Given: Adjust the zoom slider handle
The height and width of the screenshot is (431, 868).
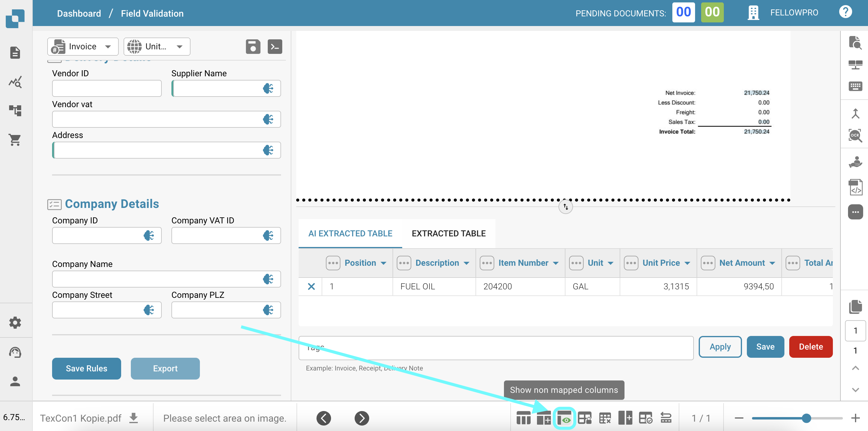Looking at the screenshot, I should coord(806,418).
